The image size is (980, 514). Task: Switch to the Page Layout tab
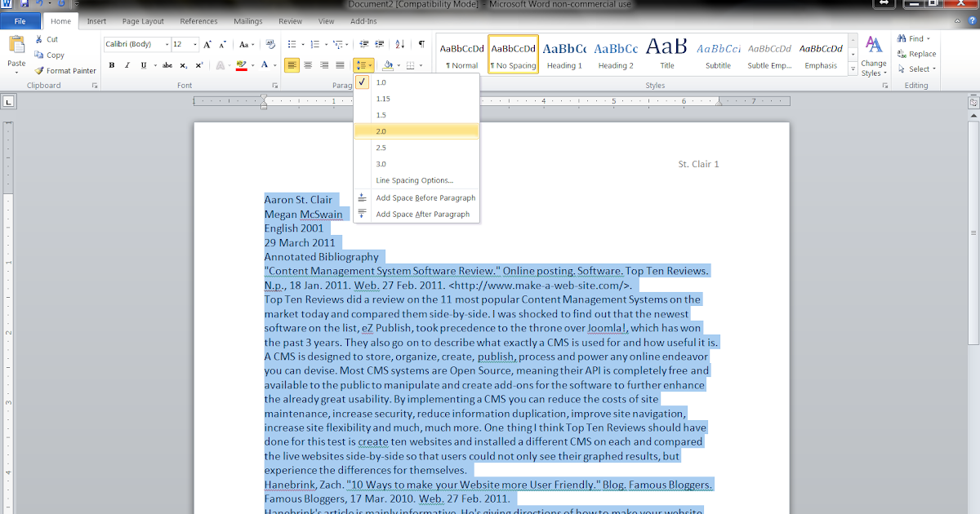tap(143, 21)
